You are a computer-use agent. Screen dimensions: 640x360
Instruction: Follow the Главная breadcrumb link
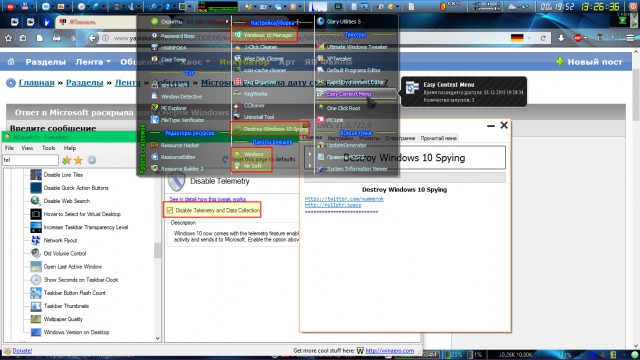click(36, 83)
